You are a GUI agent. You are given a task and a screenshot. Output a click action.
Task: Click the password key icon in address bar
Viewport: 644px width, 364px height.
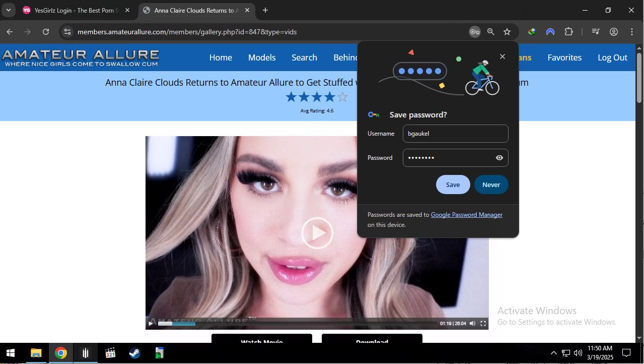[474, 32]
